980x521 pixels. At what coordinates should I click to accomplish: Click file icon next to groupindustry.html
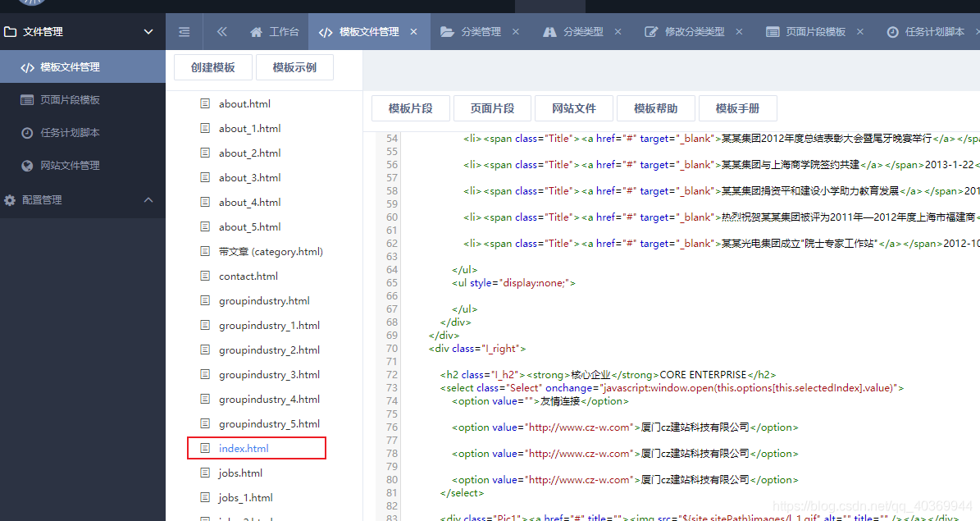(205, 300)
